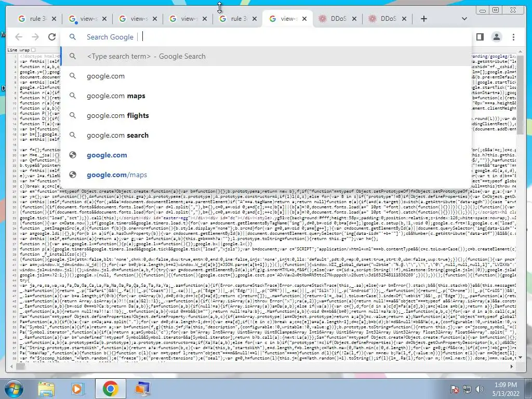The height and width of the screenshot is (399, 532).
Task: Close the first DDoS tab
Action: pos(354,19)
